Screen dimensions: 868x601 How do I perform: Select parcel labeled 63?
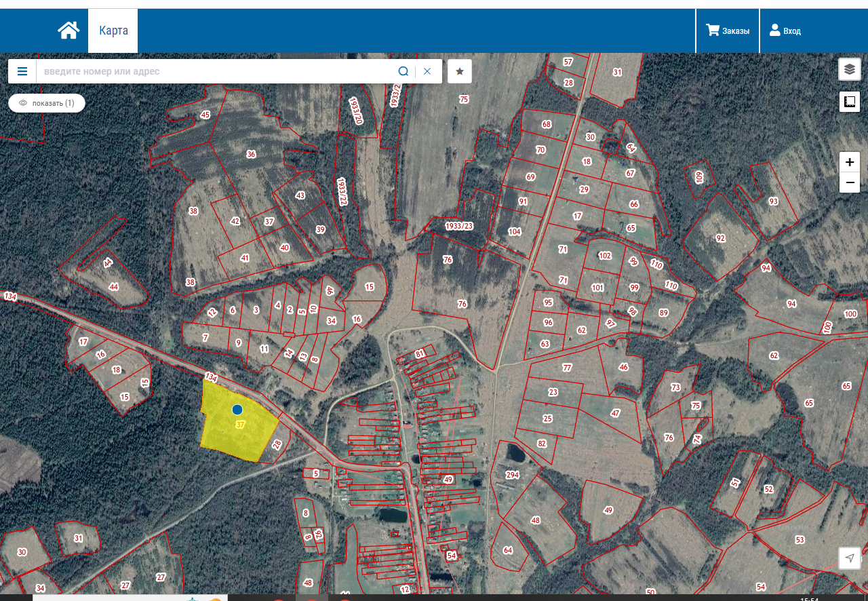coord(545,344)
